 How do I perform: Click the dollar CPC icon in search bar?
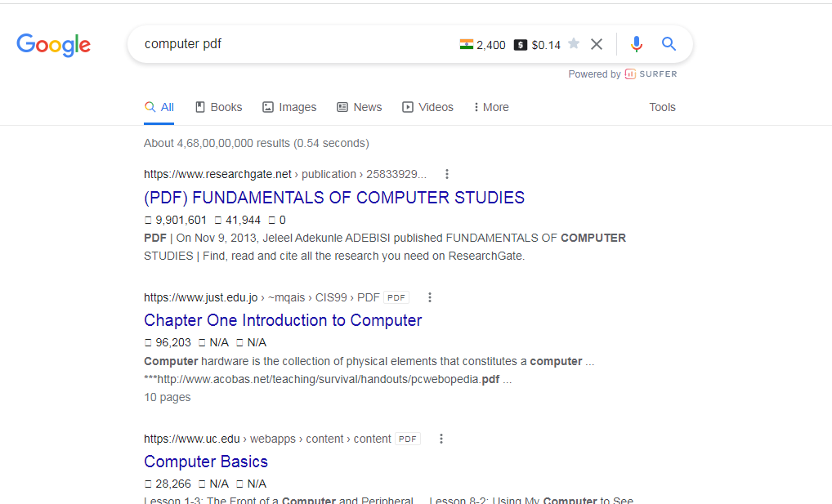(x=521, y=45)
